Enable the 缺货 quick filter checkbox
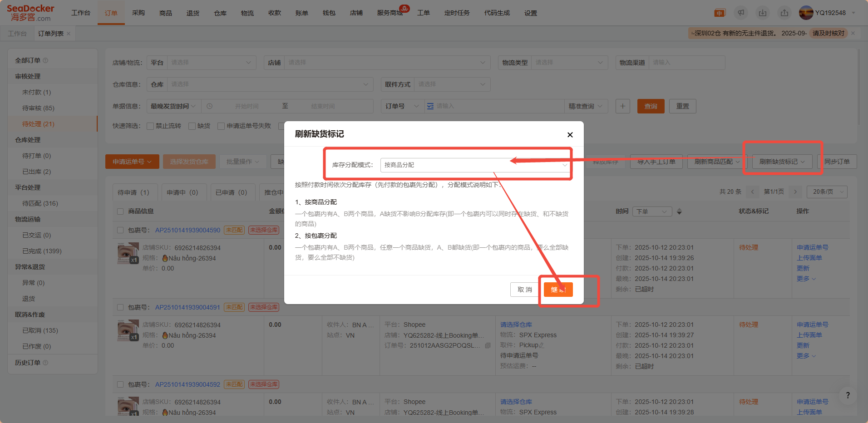This screenshot has width=868, height=423. 192,126
